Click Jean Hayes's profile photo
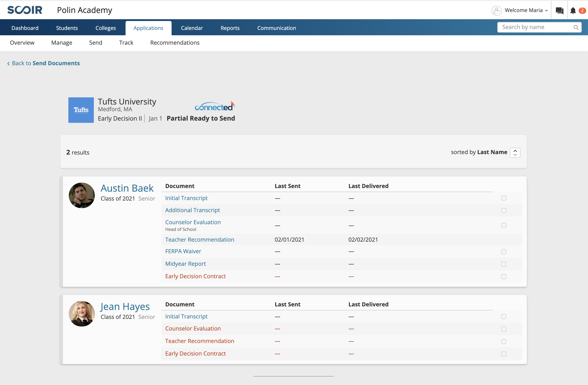 click(x=82, y=314)
